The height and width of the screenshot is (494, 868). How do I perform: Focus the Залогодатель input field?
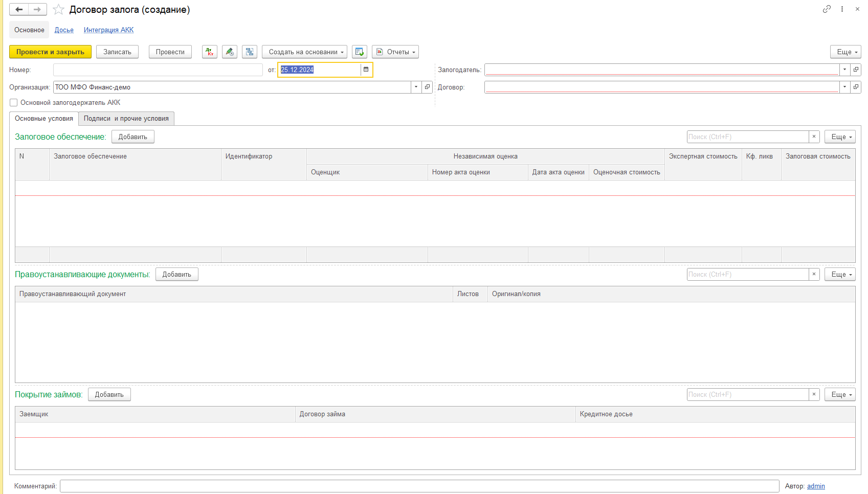click(x=662, y=70)
